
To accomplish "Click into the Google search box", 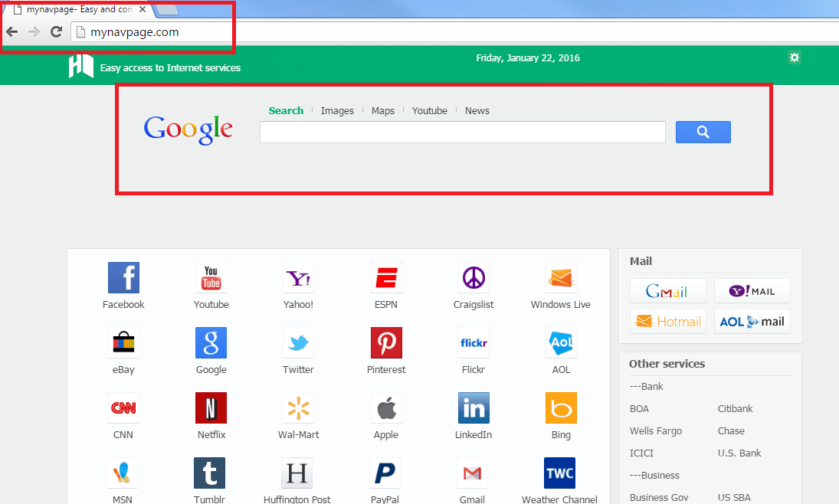I will point(462,133).
